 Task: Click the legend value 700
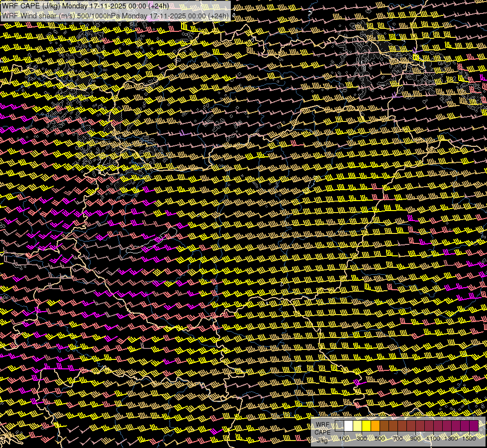tap(397, 439)
